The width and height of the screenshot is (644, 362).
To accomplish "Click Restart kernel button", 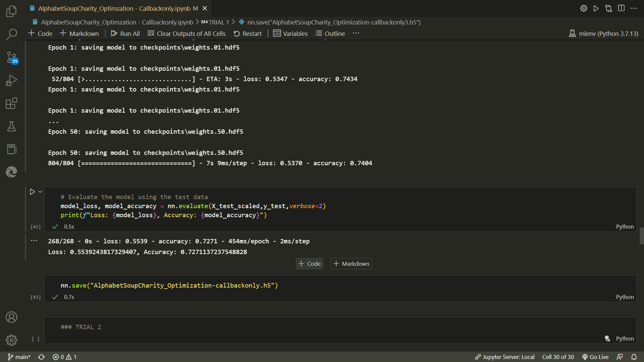I will (248, 34).
